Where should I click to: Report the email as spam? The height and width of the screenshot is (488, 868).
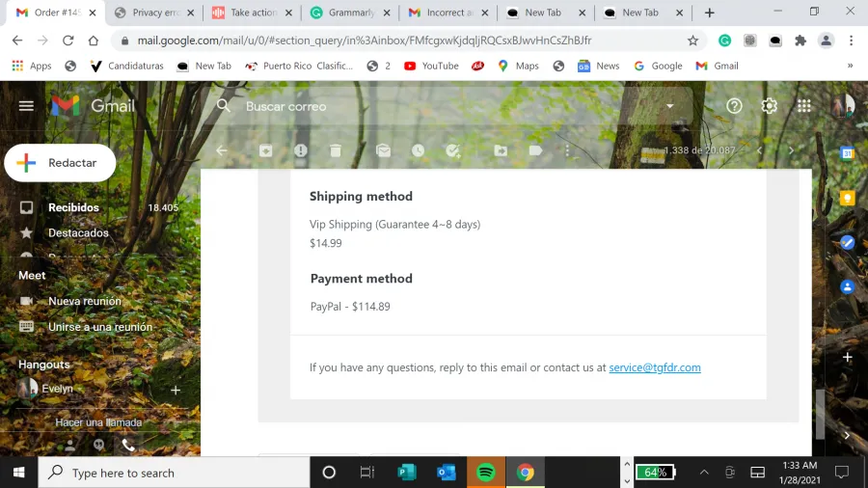tap(301, 150)
